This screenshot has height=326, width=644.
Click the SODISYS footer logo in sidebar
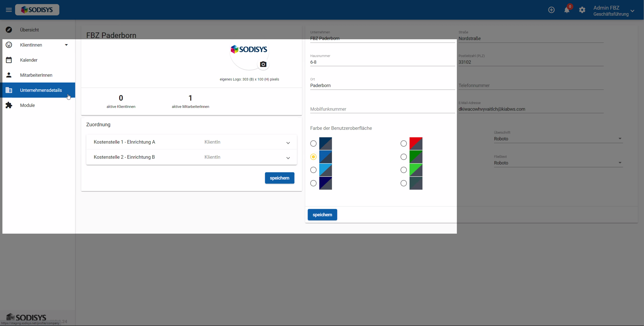26,317
